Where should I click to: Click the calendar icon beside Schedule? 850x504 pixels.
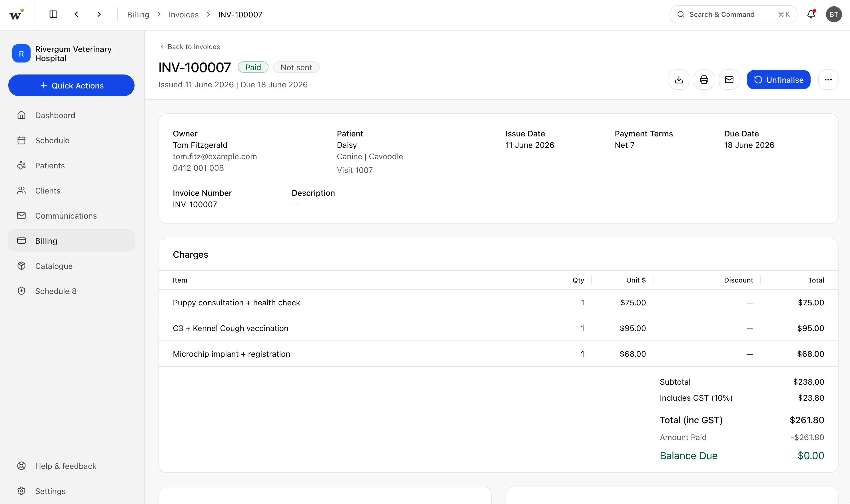21,140
